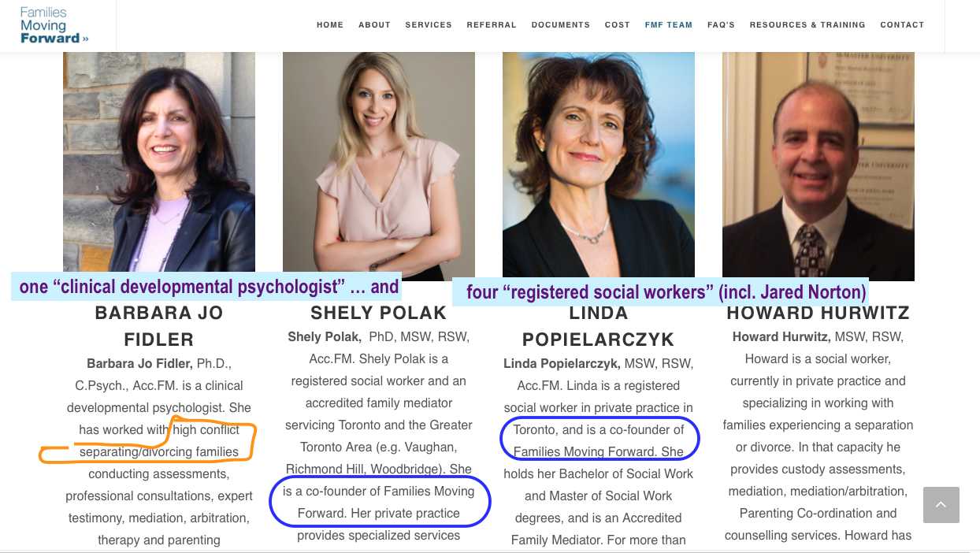The height and width of the screenshot is (553, 980).
Task: Select Howard Hurwitz's portrait image
Action: (819, 158)
